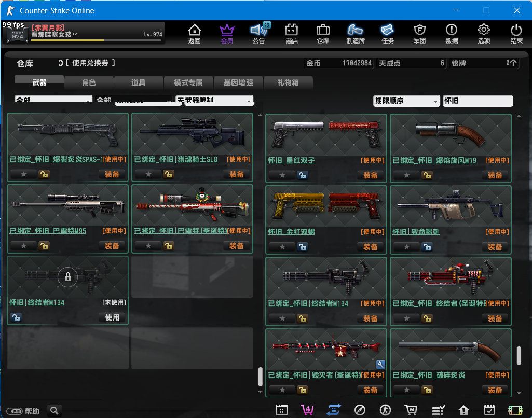Open the 制造所 crafting icon
Screen dimensions: 532x418
[355, 34]
